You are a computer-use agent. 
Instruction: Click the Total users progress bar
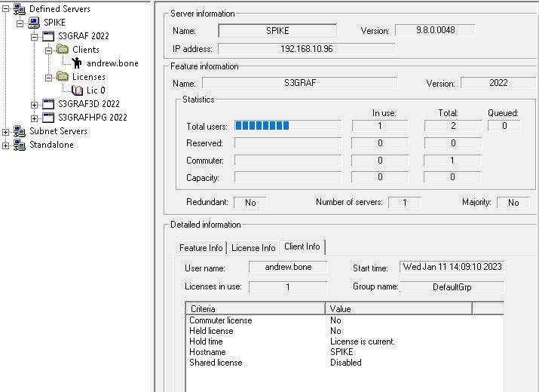coord(288,125)
